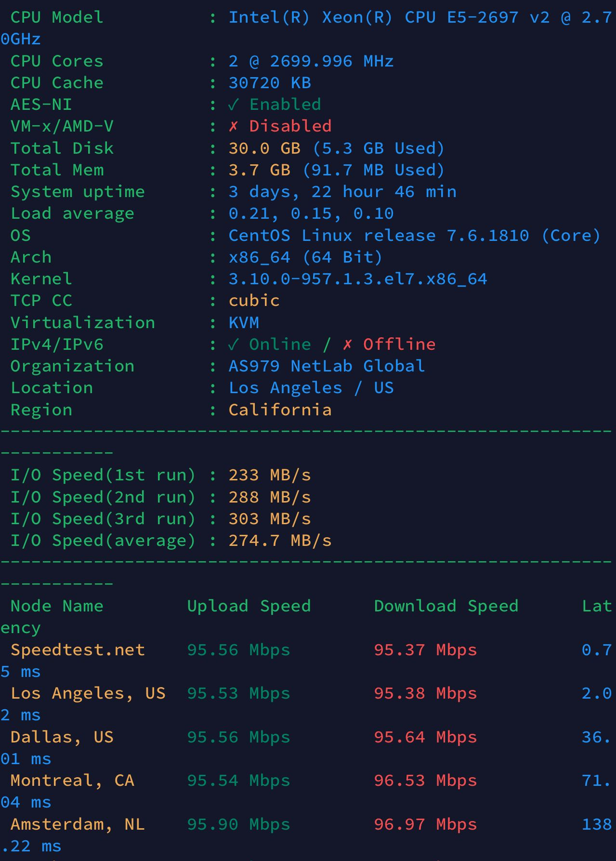Click the Upload Speed column header

click(249, 606)
